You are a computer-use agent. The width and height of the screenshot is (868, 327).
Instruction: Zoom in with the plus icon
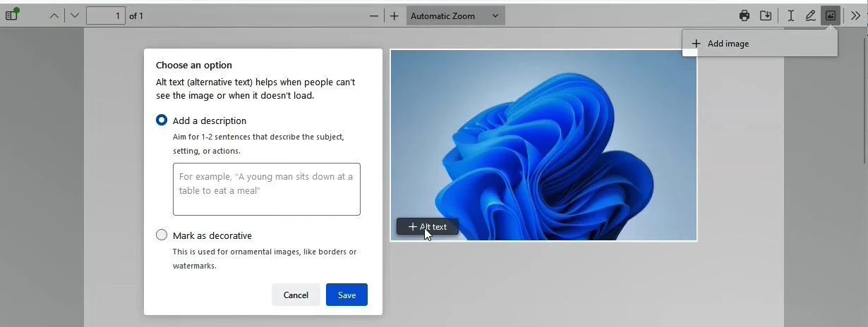394,16
